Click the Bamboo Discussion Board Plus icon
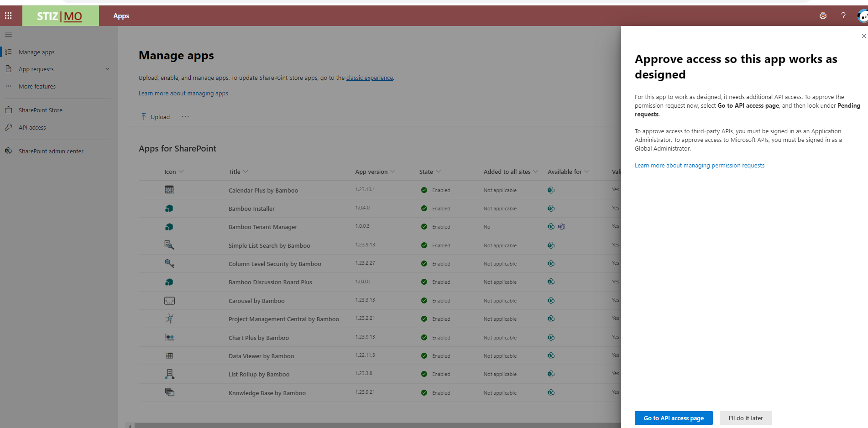The image size is (868, 428). click(169, 282)
